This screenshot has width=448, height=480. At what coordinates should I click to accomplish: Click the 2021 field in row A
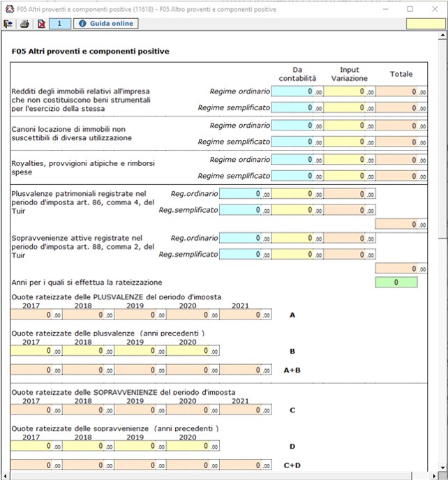pyautogui.click(x=246, y=315)
